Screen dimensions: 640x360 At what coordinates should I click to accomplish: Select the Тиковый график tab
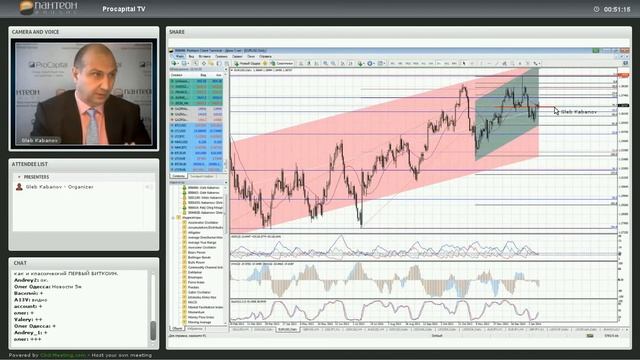click(202, 176)
